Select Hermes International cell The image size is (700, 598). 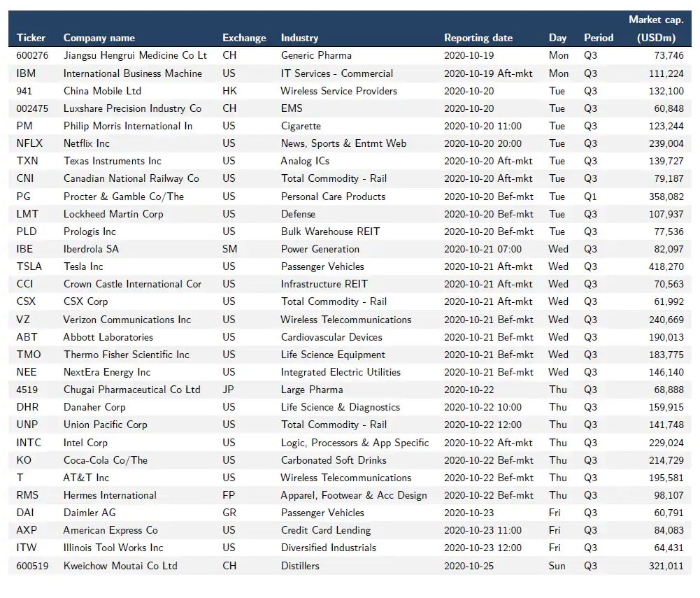pyautogui.click(x=110, y=495)
